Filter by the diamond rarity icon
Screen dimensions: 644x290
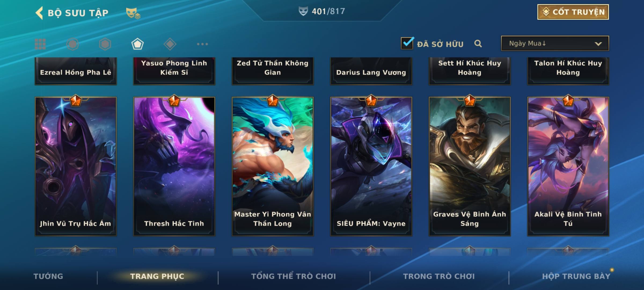[170, 44]
